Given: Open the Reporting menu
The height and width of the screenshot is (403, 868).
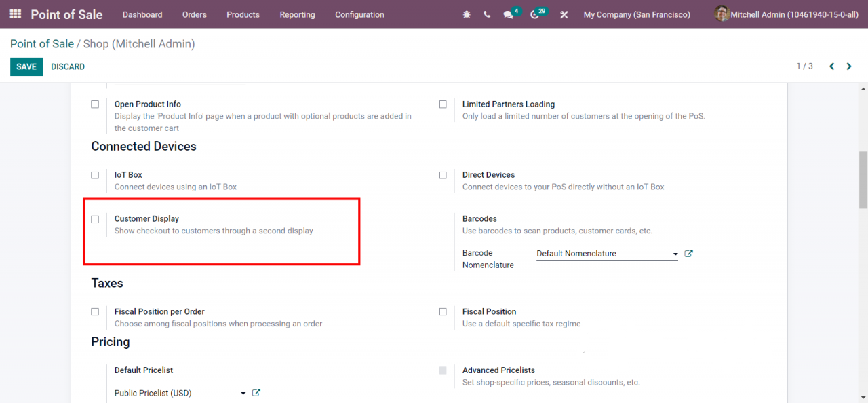Looking at the screenshot, I should click(x=297, y=14).
